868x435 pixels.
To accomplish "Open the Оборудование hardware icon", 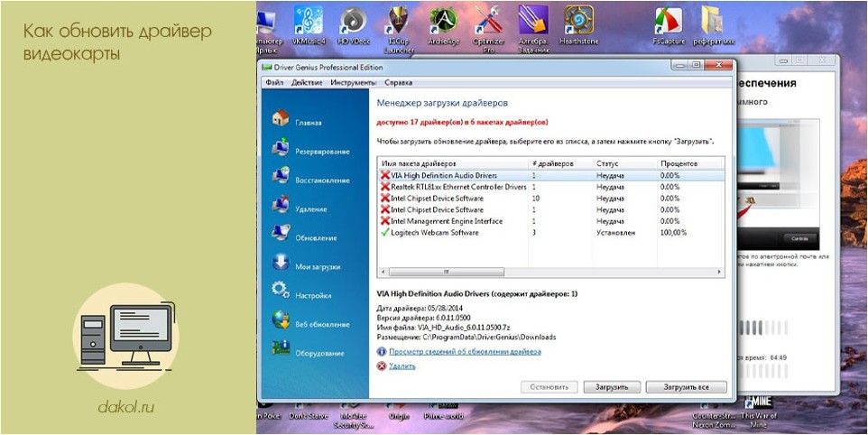I will pos(281,348).
